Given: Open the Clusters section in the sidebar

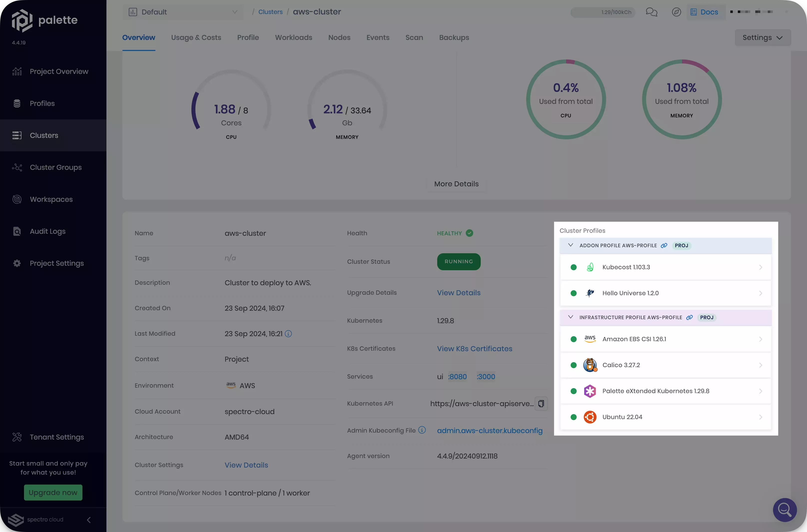Looking at the screenshot, I should pyautogui.click(x=44, y=135).
